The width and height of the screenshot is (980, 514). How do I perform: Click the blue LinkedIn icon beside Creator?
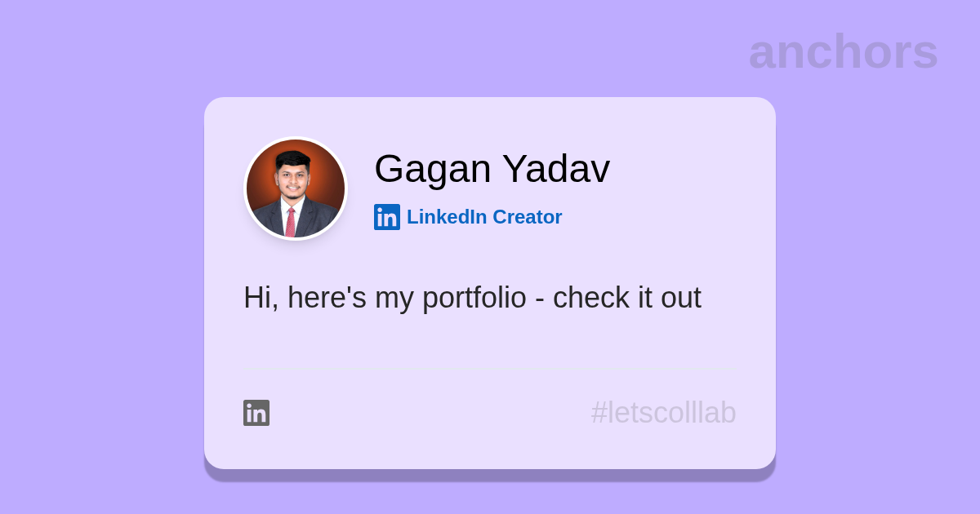tap(387, 217)
